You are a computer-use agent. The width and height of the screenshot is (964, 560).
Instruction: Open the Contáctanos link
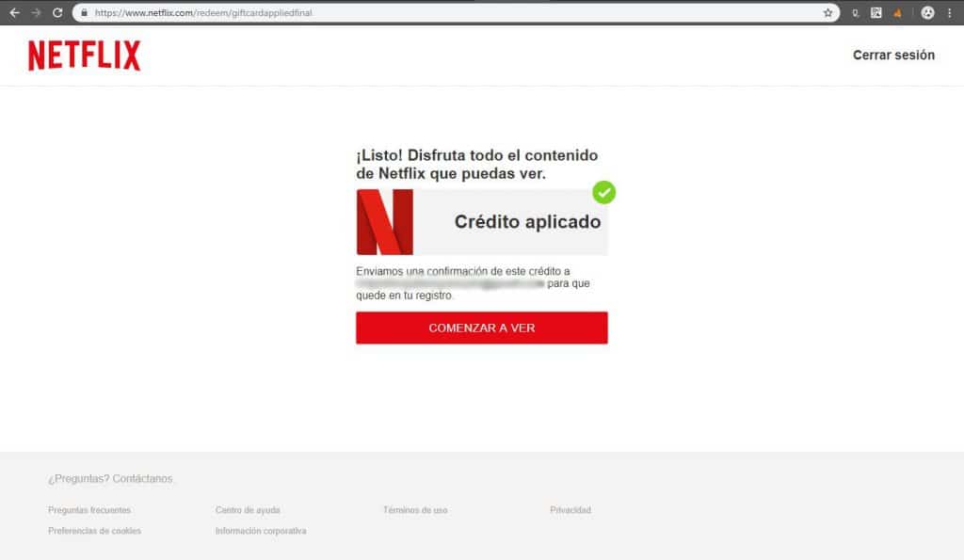tap(142, 478)
